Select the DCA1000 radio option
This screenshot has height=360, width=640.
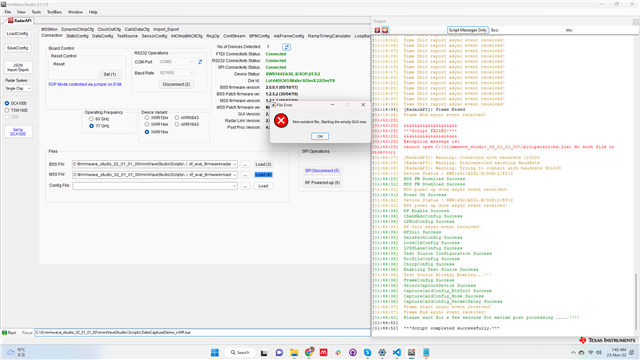tap(7, 104)
